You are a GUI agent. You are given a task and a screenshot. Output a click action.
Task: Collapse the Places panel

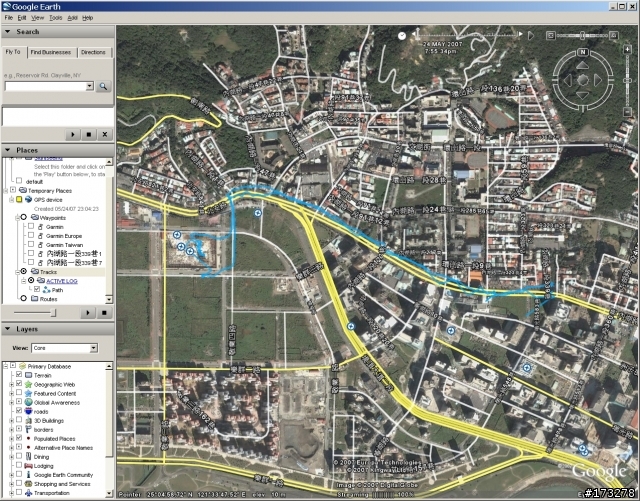[x=8, y=150]
